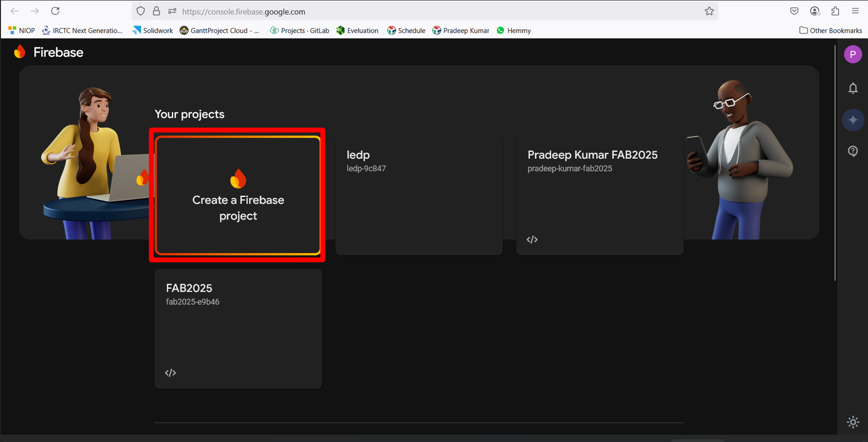Open the Pradeep Kumar bookmark
The image size is (868, 442).
(461, 30)
